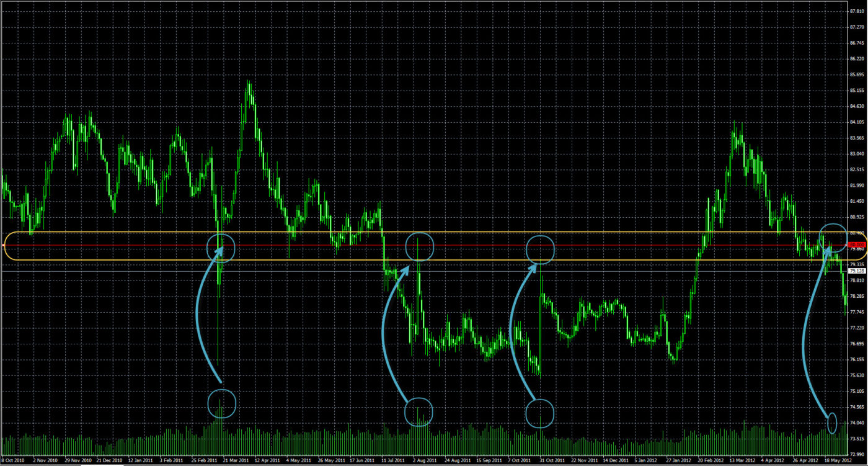The height and width of the screenshot is (466, 868).
Task: Select the 26 Apr 2012 date label
Action: 807,461
